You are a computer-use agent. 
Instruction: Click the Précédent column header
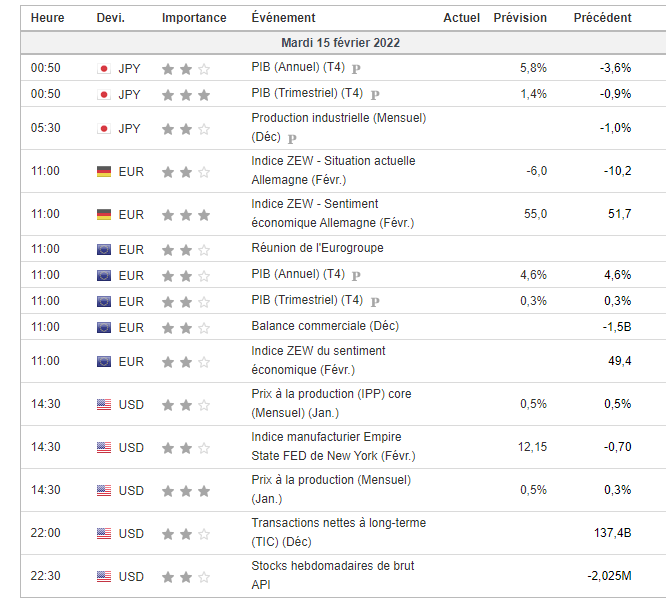602,18
